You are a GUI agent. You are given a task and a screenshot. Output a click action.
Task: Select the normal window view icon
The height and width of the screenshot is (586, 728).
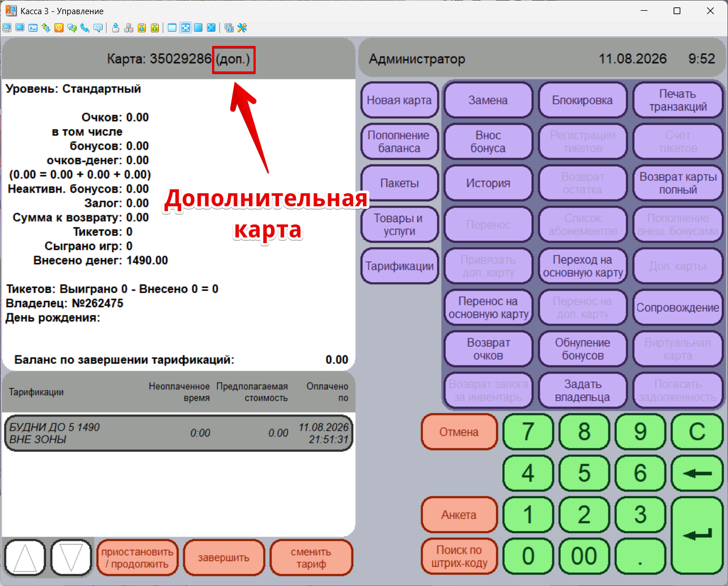pyautogui.click(x=172, y=28)
